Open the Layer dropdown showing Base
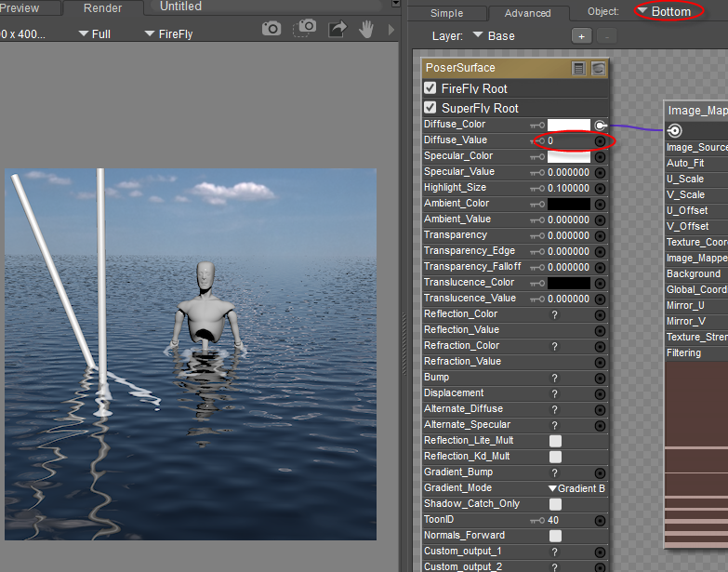 pyautogui.click(x=493, y=36)
